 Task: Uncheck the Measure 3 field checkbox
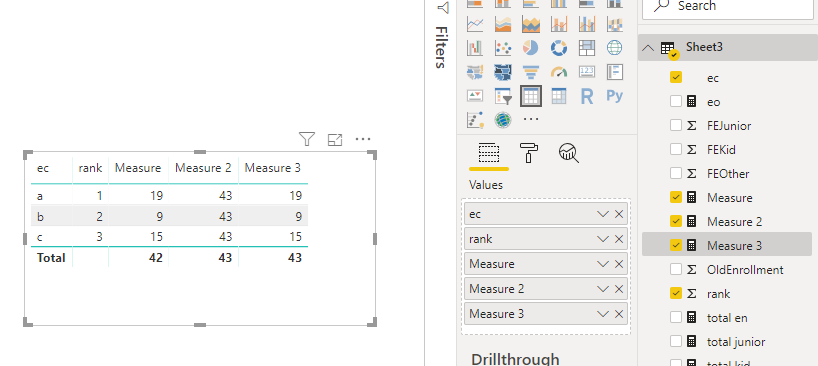676,245
